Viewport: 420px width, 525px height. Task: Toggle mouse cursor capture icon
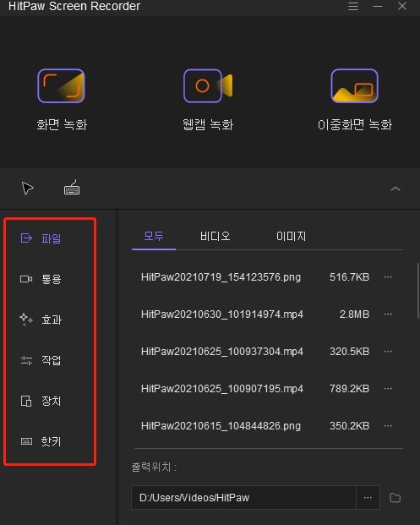(x=27, y=189)
